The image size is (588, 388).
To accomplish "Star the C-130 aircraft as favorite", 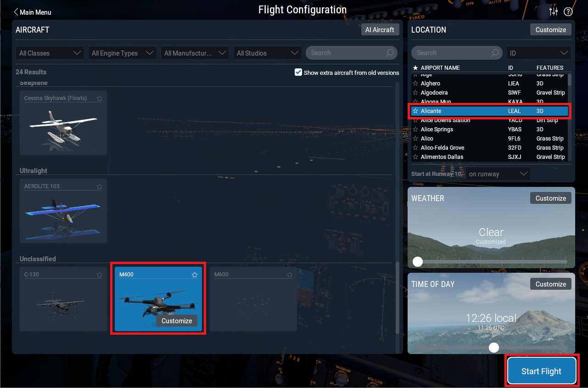I will 100,275.
